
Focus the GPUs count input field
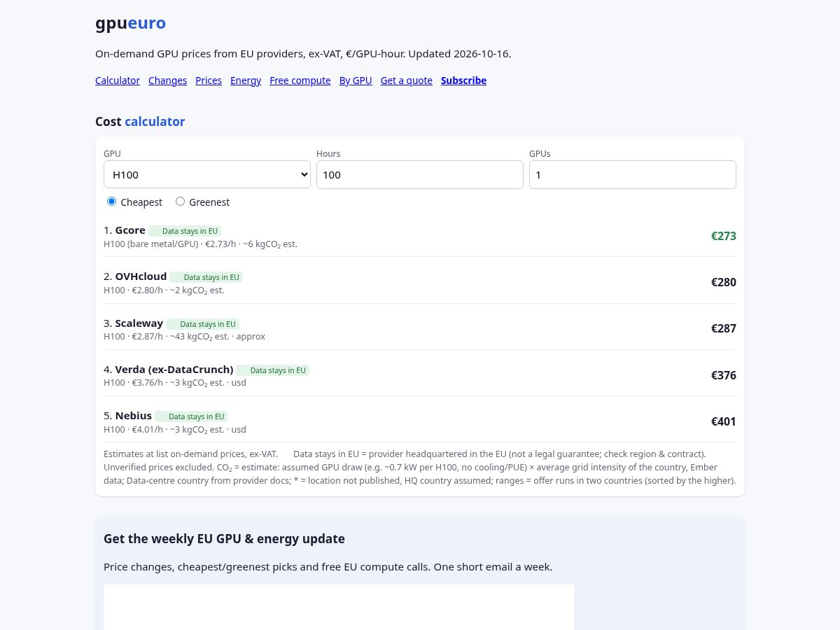[x=633, y=174]
